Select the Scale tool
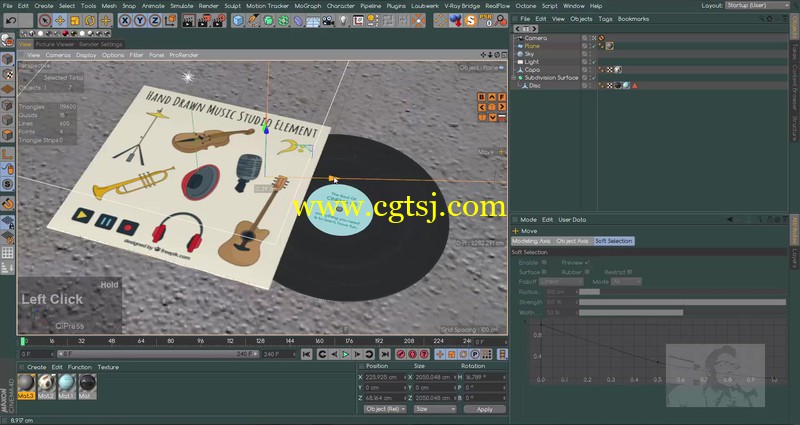 [x=75, y=20]
